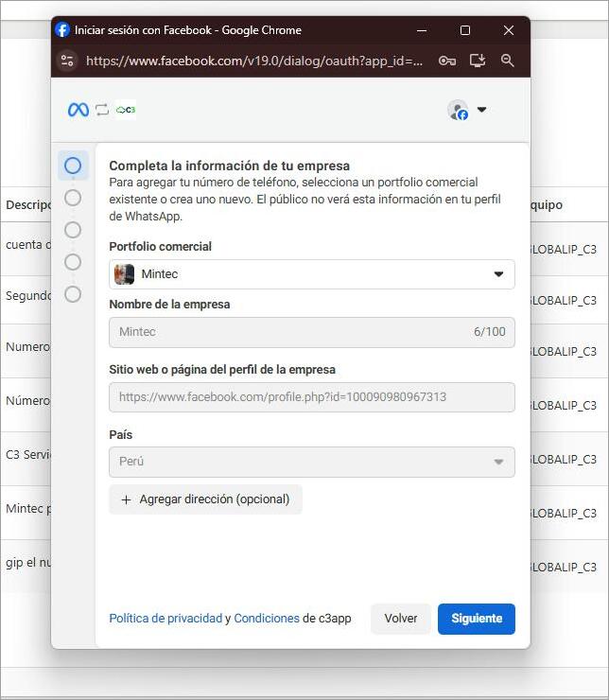Click the Nombre de la empresa field
609x700 pixels.
click(312, 332)
